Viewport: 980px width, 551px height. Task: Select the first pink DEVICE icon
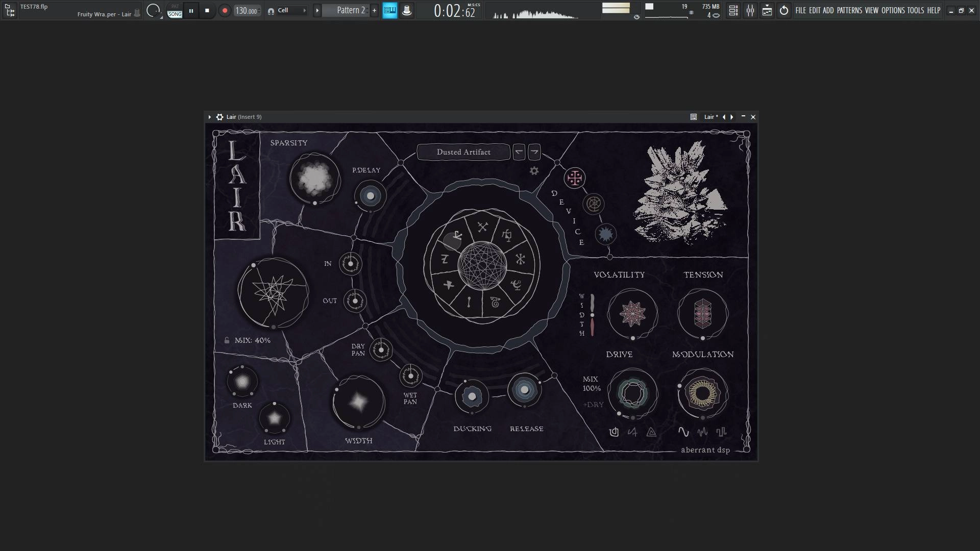[x=575, y=178]
